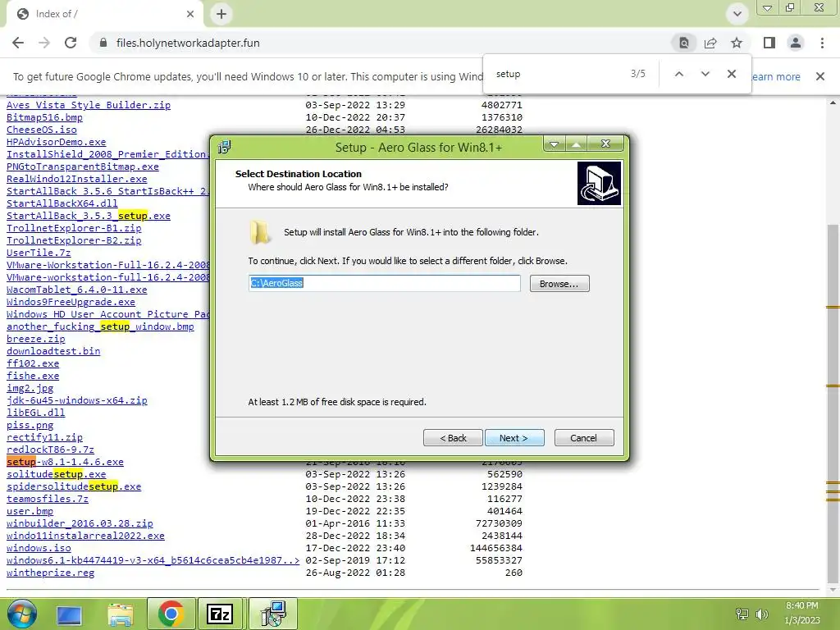Download jdk-6u45-windows-x64.zip
The height and width of the screenshot is (630, 840).
[x=76, y=400]
